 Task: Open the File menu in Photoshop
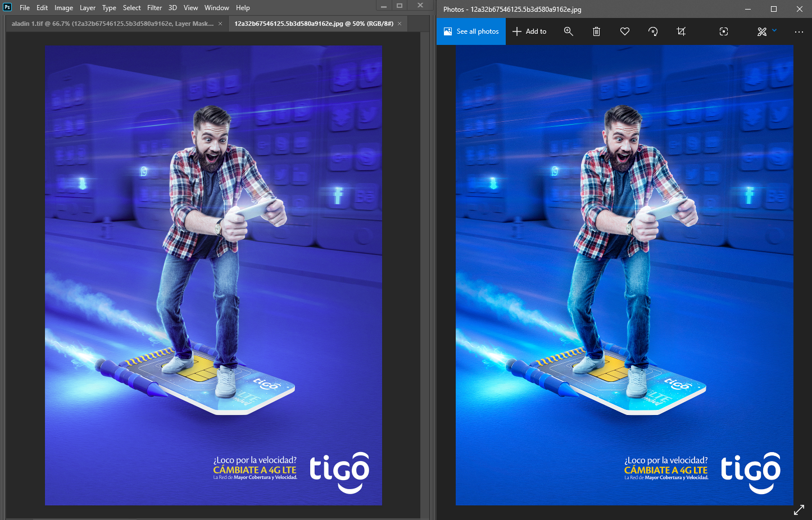click(x=25, y=8)
